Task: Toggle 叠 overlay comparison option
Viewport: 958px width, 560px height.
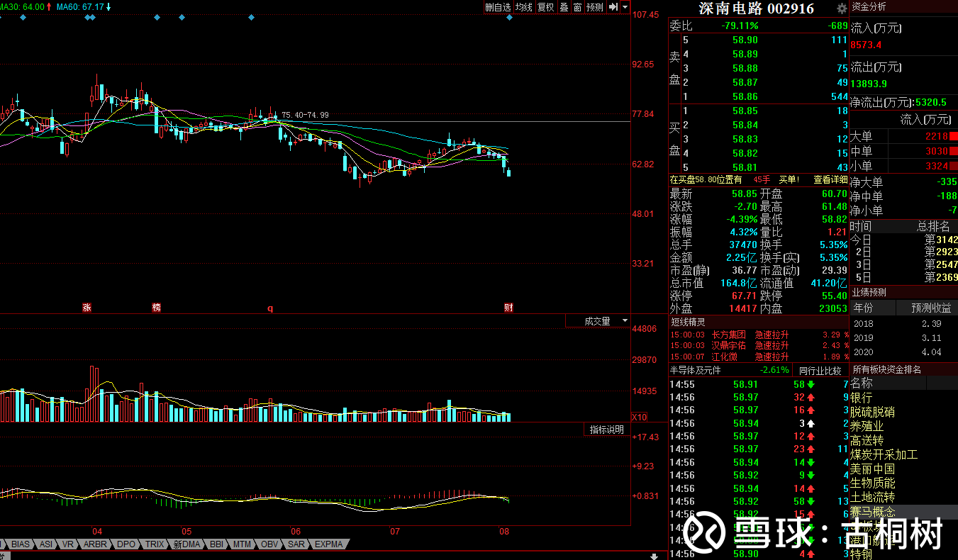Action: [x=564, y=7]
